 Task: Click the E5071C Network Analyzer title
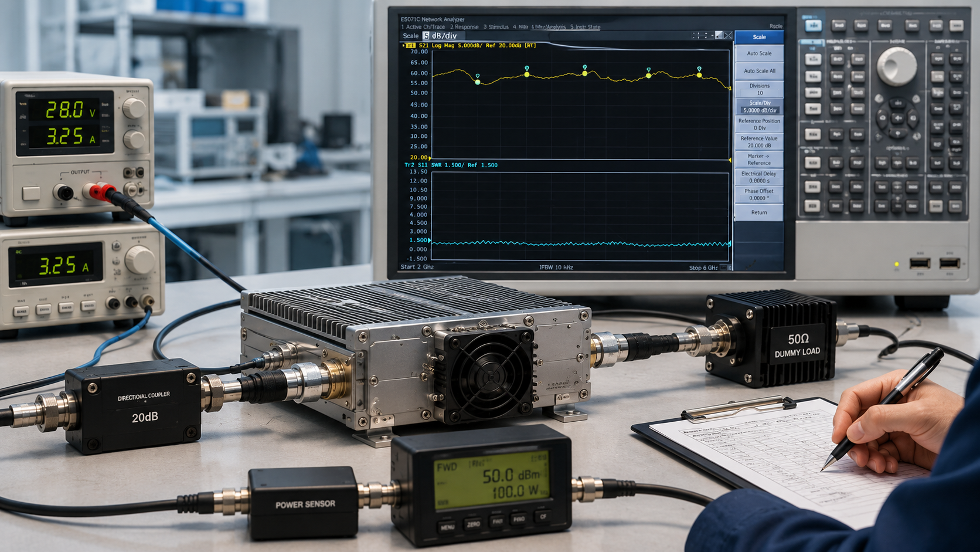pos(432,19)
